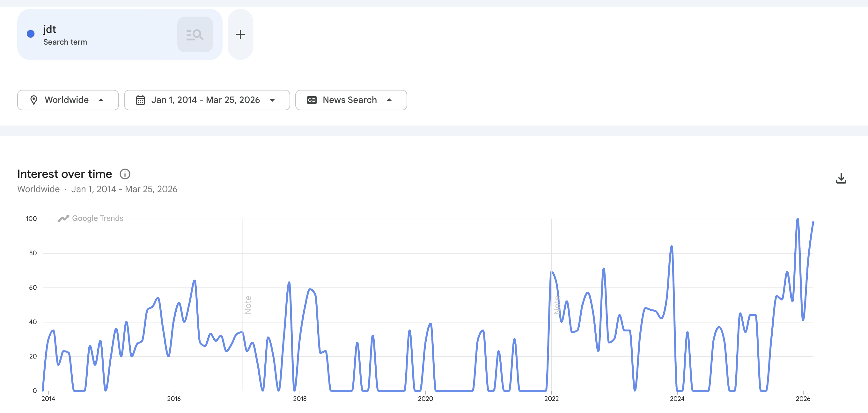Screen dimensions: 868x413
Task: Add a comparison term with plus button
Action: [240, 34]
